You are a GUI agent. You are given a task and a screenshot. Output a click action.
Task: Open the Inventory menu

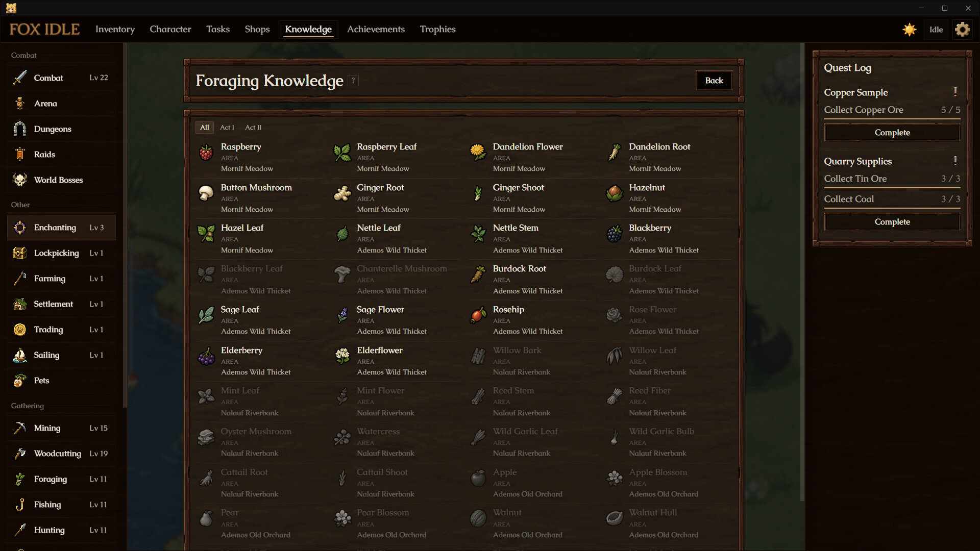click(115, 29)
